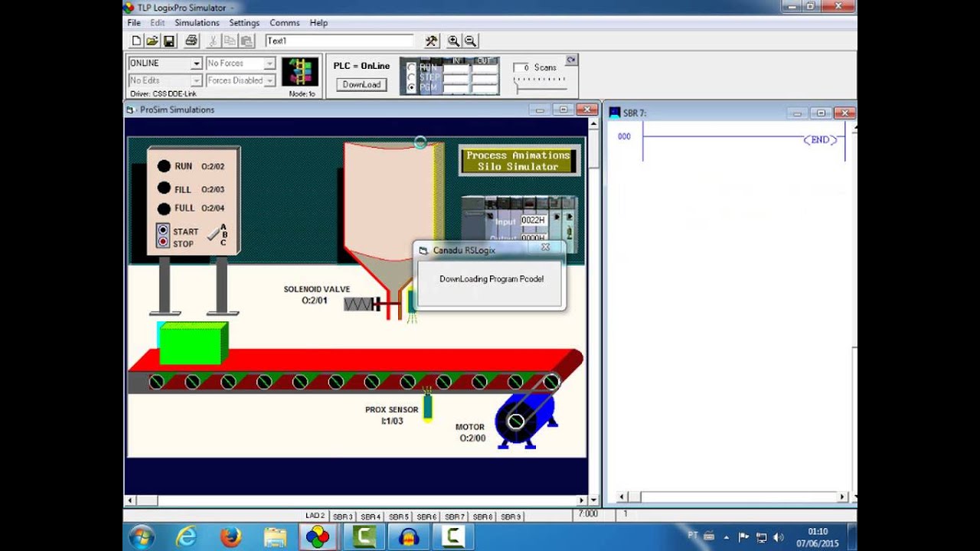Open the No Edits dropdown

(x=196, y=80)
